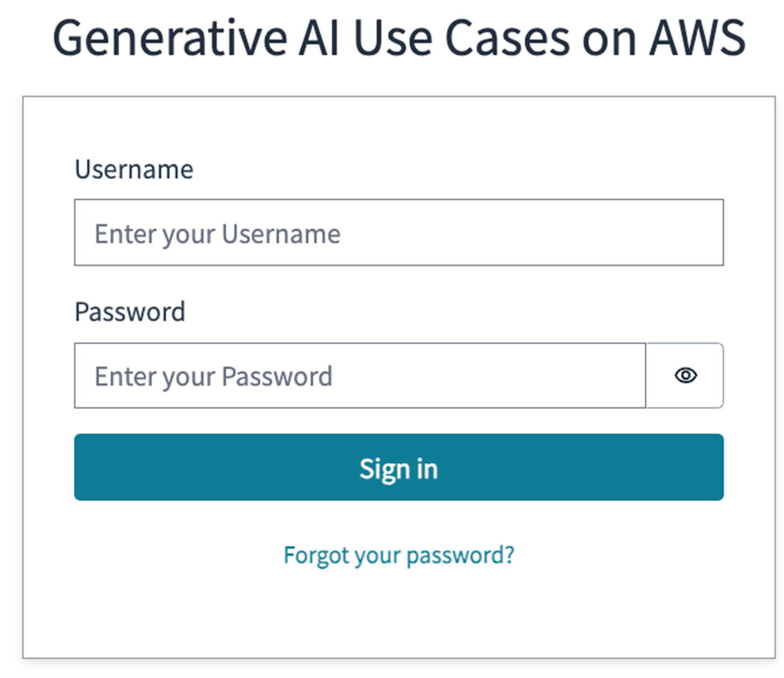Focus the "Enter your Username" text box

399,233
